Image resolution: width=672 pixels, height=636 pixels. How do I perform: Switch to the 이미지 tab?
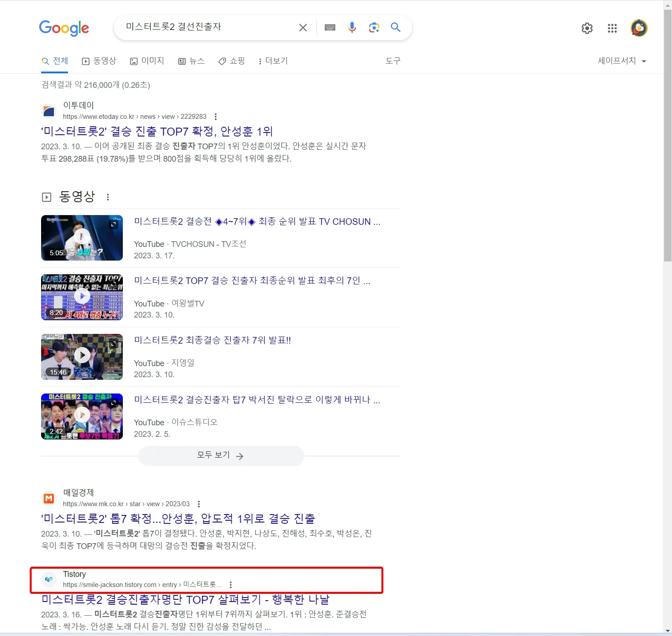[147, 61]
